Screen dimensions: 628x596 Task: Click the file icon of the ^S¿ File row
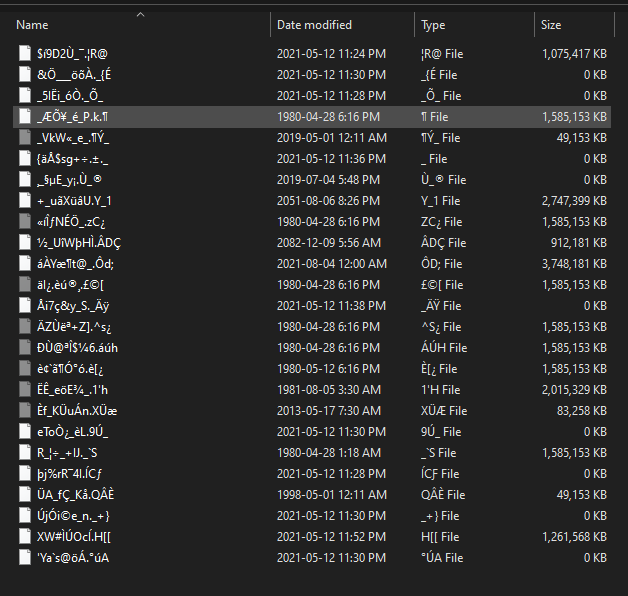[25, 326]
